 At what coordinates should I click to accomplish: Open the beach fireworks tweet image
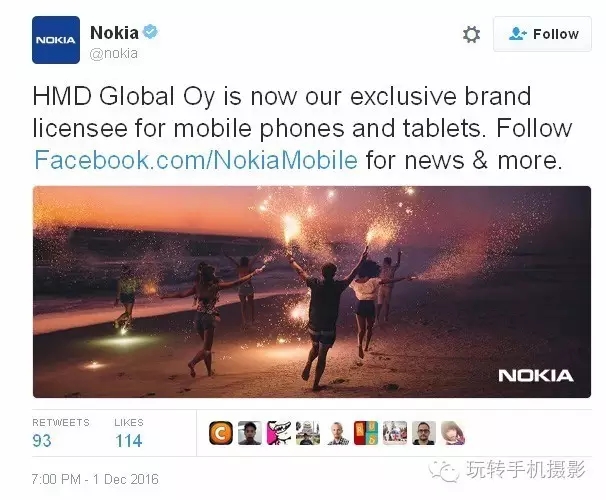312,292
